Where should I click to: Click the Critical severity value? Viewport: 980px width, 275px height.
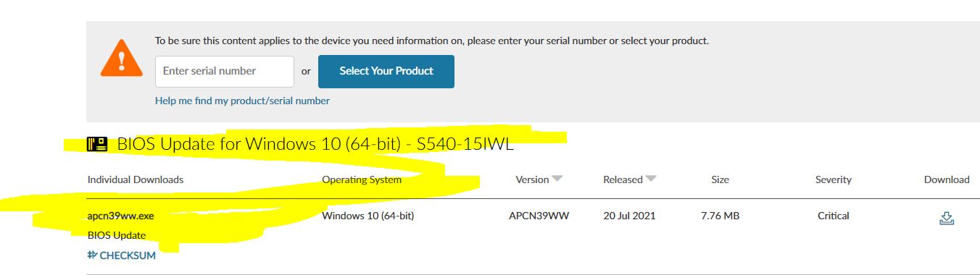[x=834, y=216]
